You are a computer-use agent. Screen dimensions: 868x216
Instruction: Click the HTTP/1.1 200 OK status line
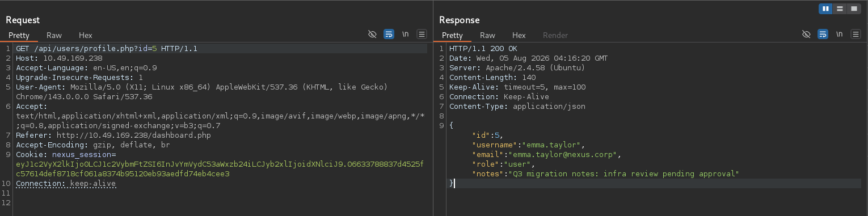pos(483,49)
